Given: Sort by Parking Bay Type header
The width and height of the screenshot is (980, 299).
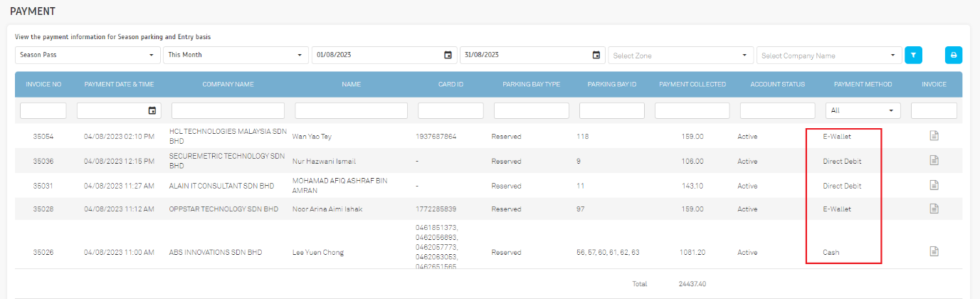Looking at the screenshot, I should (532, 84).
